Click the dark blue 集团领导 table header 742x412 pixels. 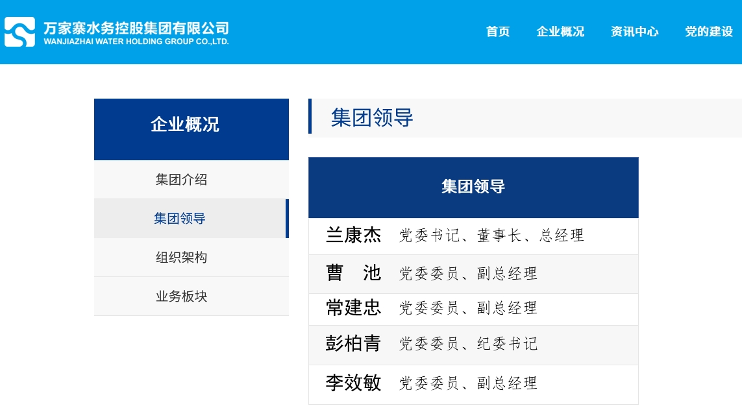[473, 187]
